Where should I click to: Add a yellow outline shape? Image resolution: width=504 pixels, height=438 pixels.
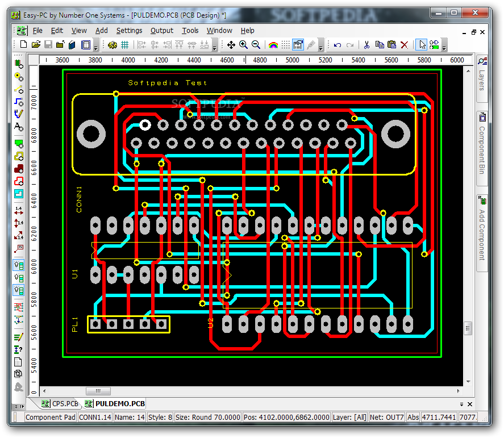19,156
